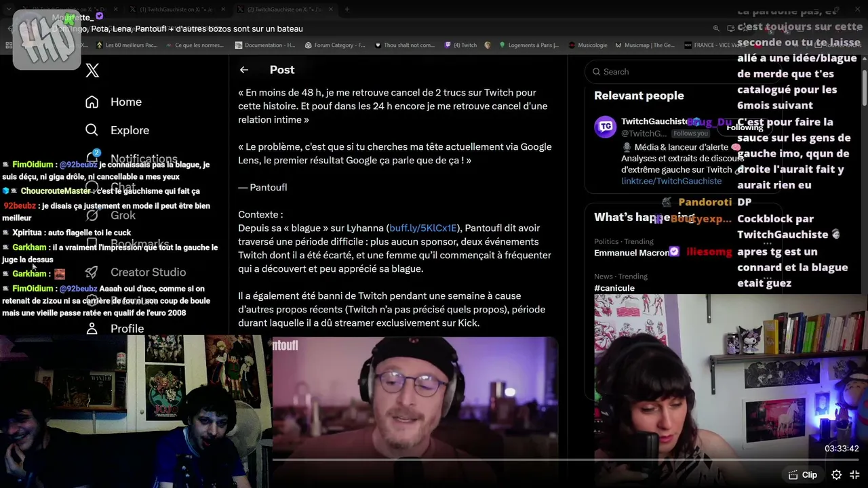Screen dimensions: 868x488
Task: Click the Following button for TwitchGauchiste
Action: 745,127
